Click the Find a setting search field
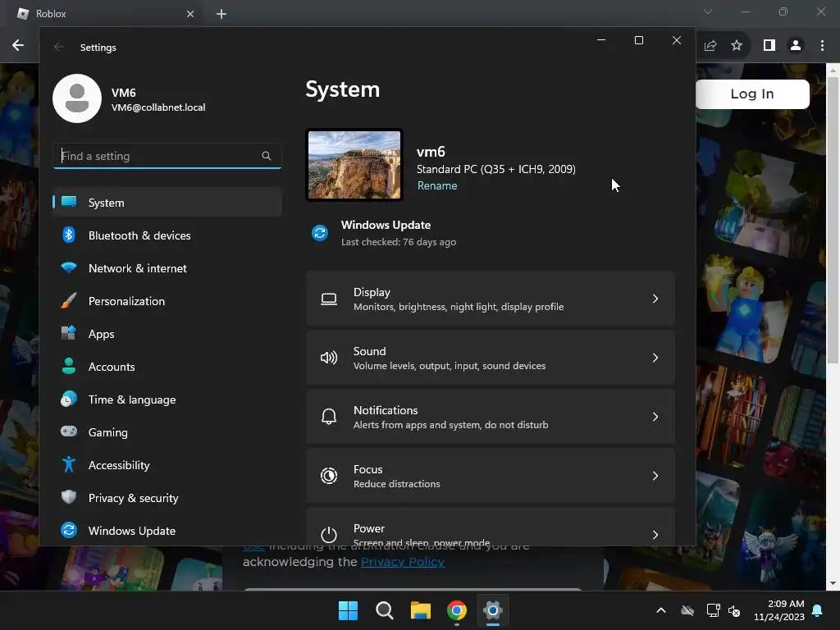 tap(167, 156)
